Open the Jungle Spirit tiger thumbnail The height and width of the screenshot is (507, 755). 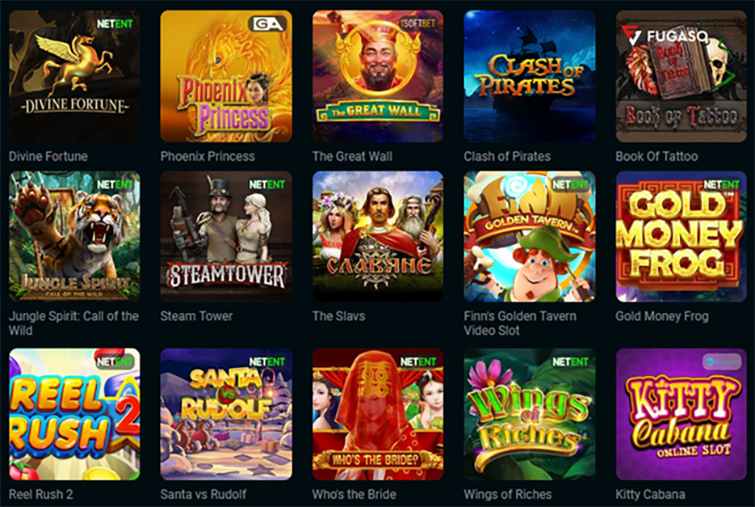(x=75, y=236)
